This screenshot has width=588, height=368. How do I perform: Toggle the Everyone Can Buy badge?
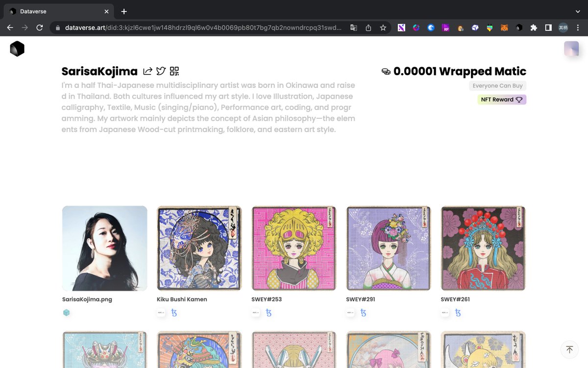pos(497,85)
